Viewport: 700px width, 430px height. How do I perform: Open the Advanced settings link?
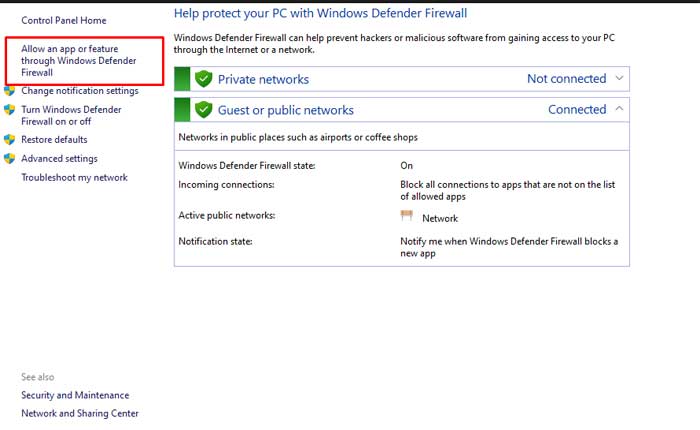pyautogui.click(x=59, y=159)
